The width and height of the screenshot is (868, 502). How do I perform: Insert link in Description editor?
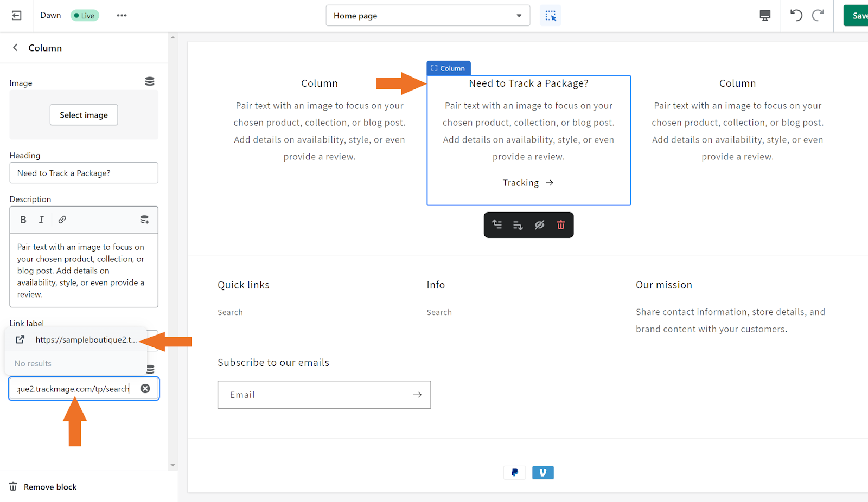(62, 220)
